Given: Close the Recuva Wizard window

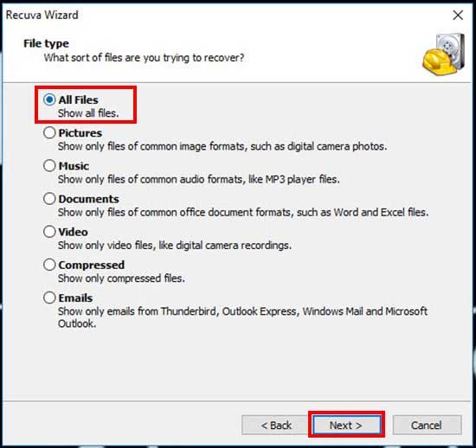Looking at the screenshot, I should coord(458,15).
